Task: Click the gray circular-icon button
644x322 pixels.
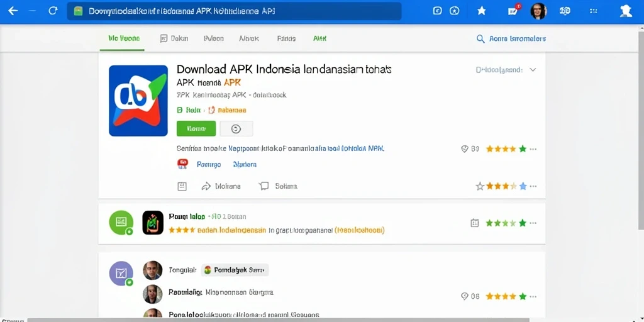Action: [x=236, y=128]
